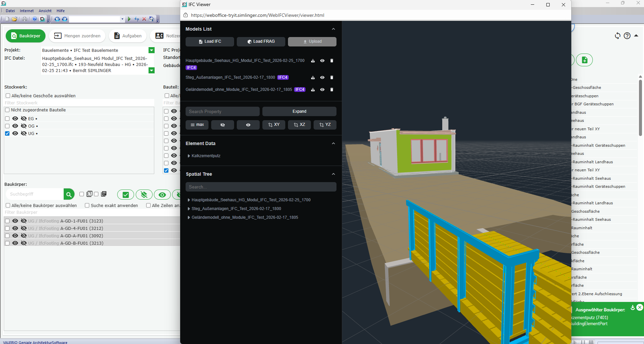Enable Suche exakt anwenden checkbox
The image size is (644, 344).
click(87, 205)
